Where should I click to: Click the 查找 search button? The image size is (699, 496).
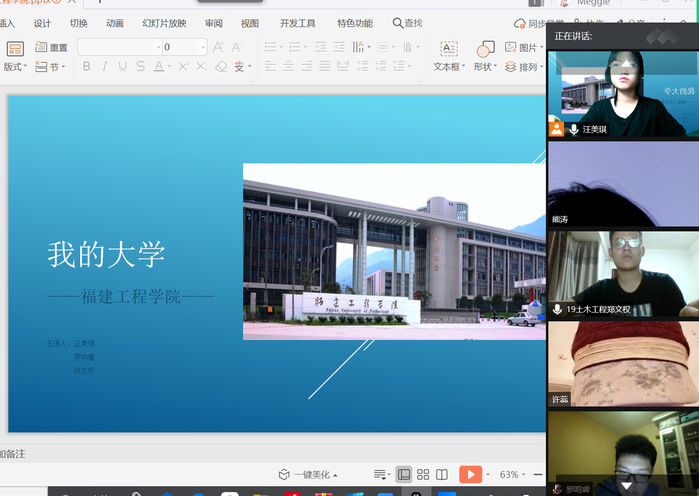tap(407, 23)
